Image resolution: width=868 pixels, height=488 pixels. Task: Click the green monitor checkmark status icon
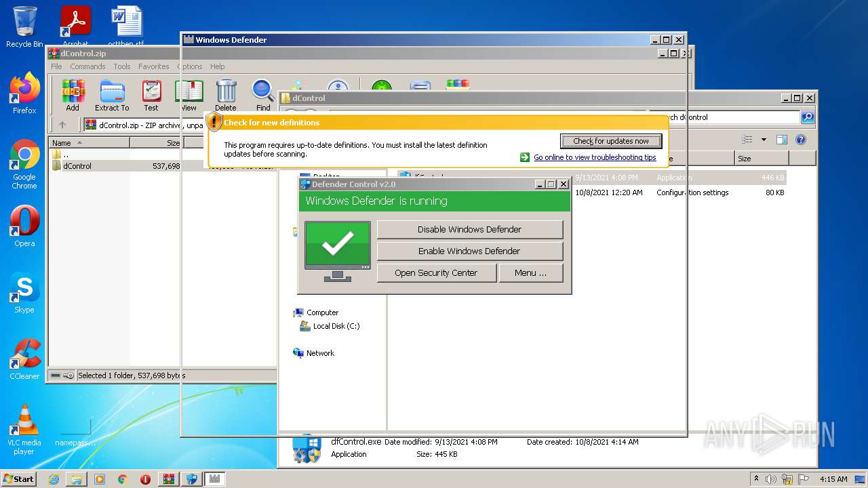click(x=338, y=251)
